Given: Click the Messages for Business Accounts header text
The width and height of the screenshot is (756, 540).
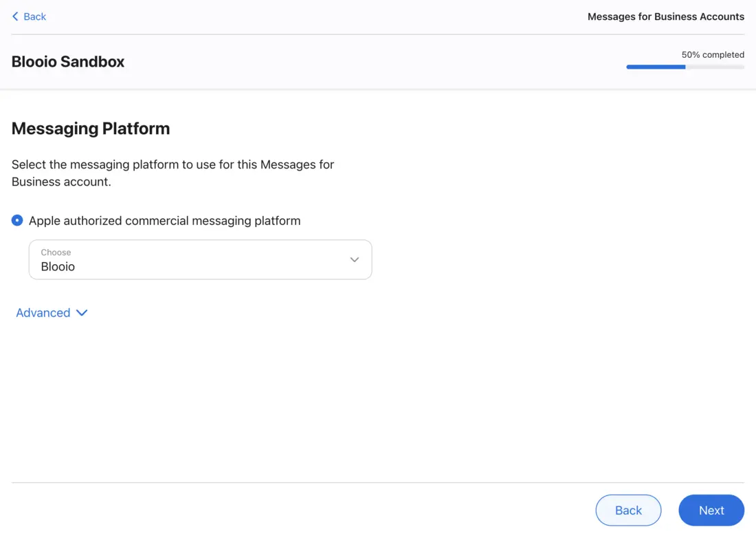Looking at the screenshot, I should point(666,17).
